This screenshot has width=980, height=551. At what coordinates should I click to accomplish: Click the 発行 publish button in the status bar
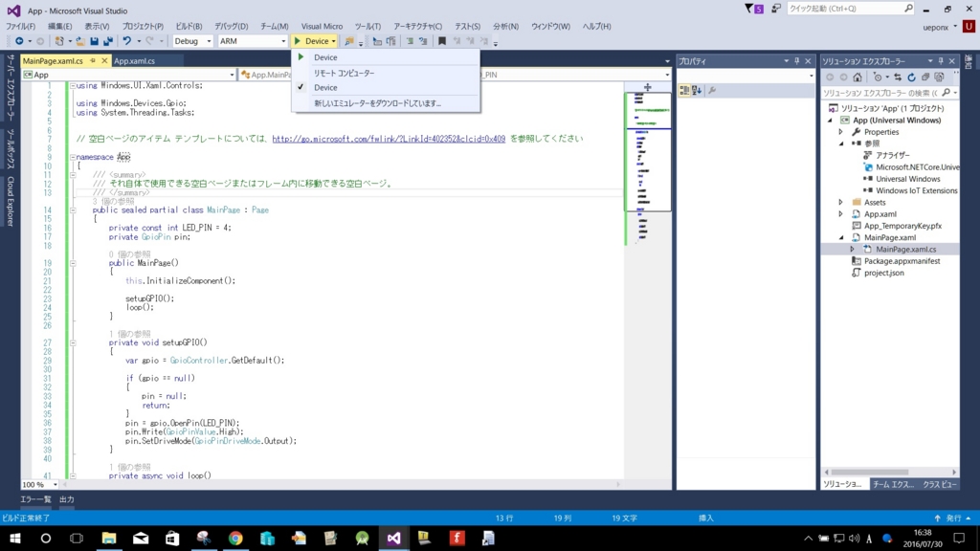[952, 518]
